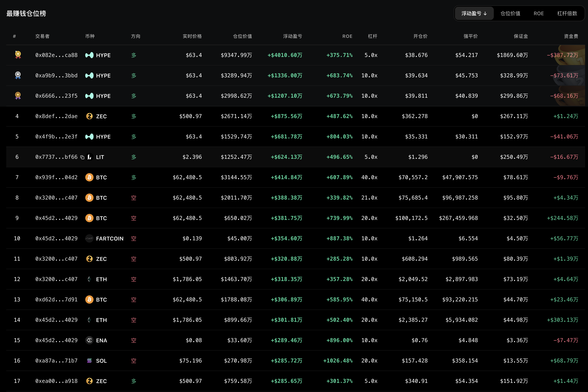Click the ETH icon in row 14
Screen dimensions: 588x392
click(89, 320)
